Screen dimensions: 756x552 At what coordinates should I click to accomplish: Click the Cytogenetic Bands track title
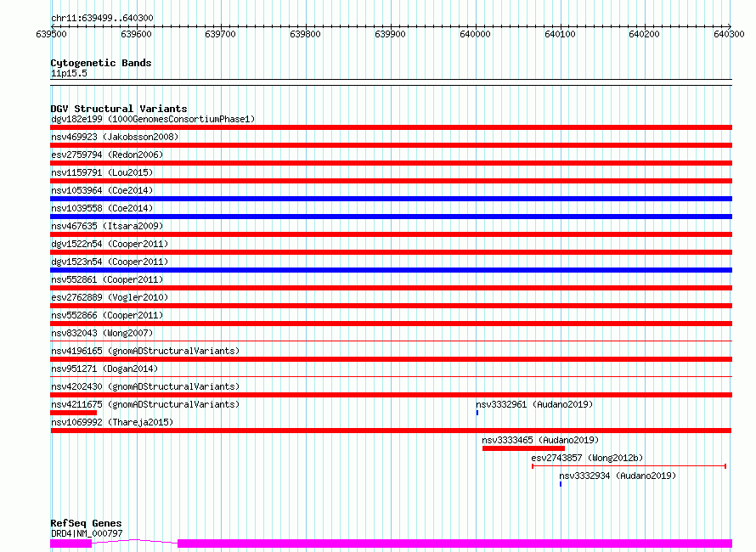pyautogui.click(x=101, y=63)
